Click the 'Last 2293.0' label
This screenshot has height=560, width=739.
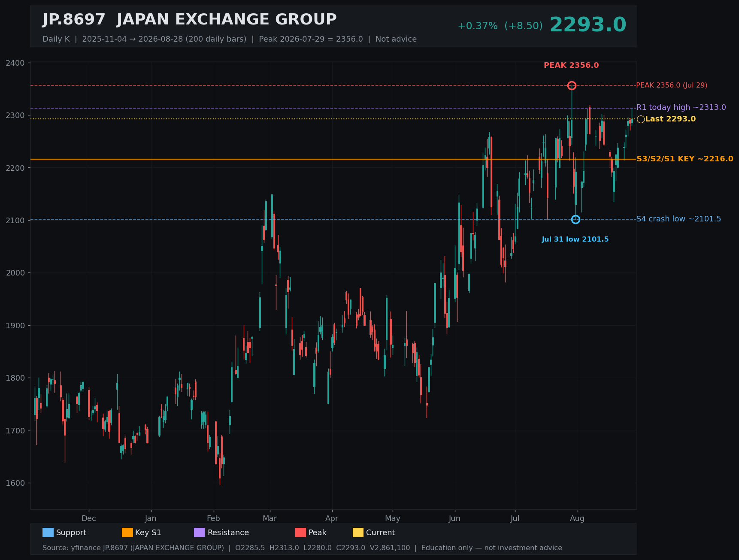click(670, 119)
